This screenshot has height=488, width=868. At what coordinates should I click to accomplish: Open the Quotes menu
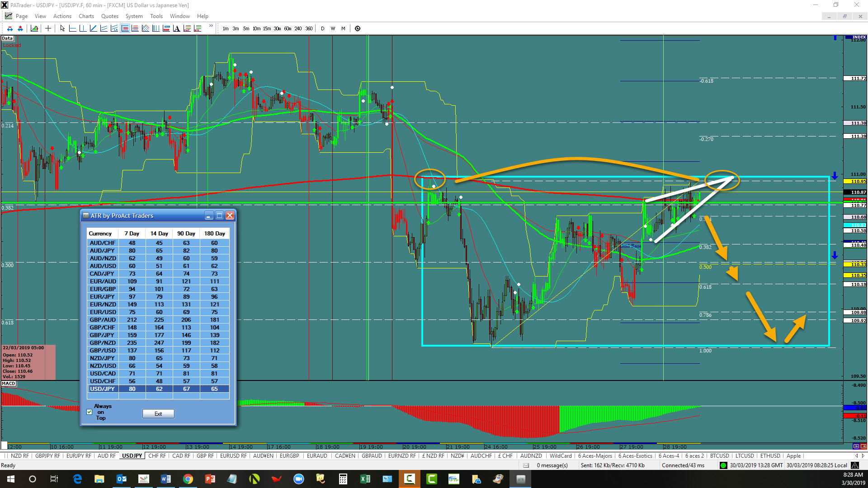109,16
